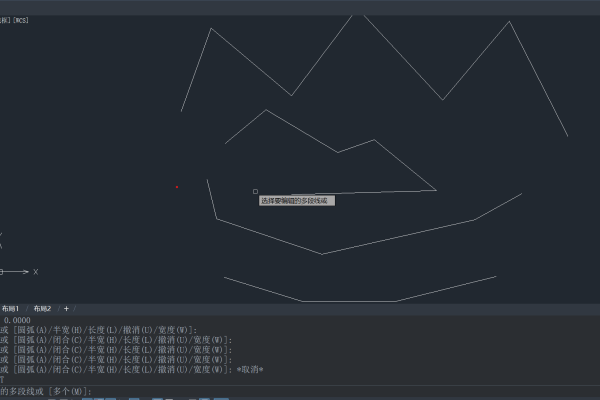Focus the command line input field

(300, 390)
